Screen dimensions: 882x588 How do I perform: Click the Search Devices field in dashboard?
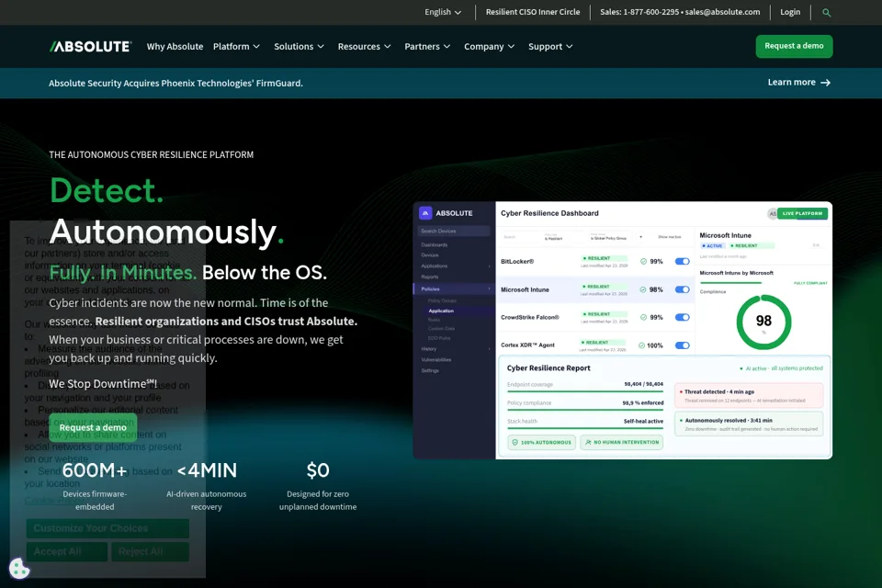(x=454, y=232)
